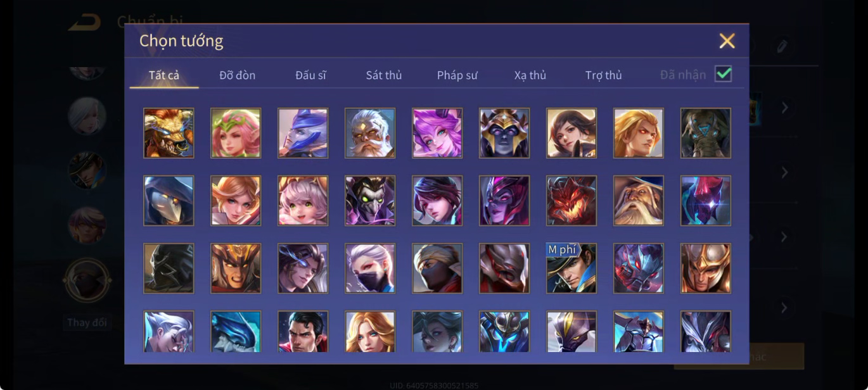Select the 'Tất cả' tab

click(x=164, y=75)
